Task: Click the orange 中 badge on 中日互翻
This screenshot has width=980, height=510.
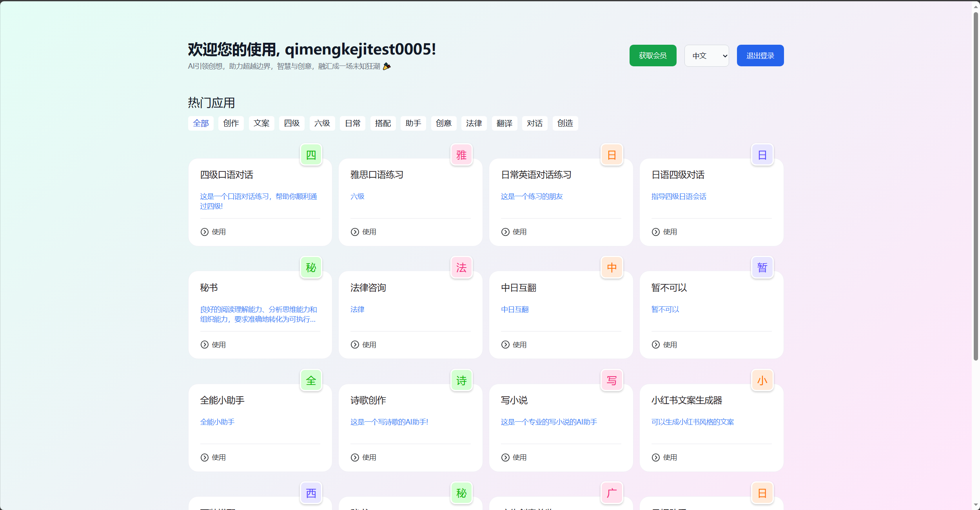Action: (x=612, y=268)
